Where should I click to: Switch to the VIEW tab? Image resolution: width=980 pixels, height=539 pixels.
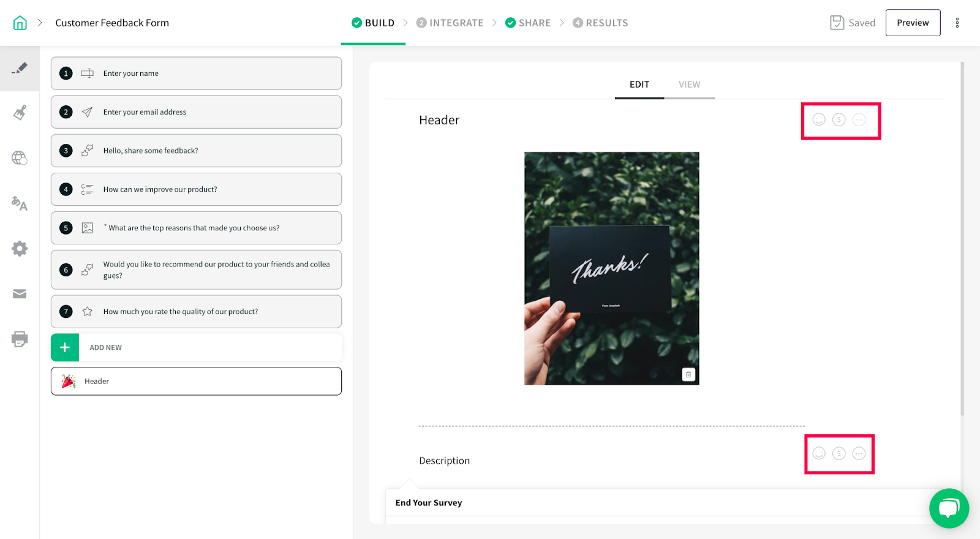click(x=690, y=85)
